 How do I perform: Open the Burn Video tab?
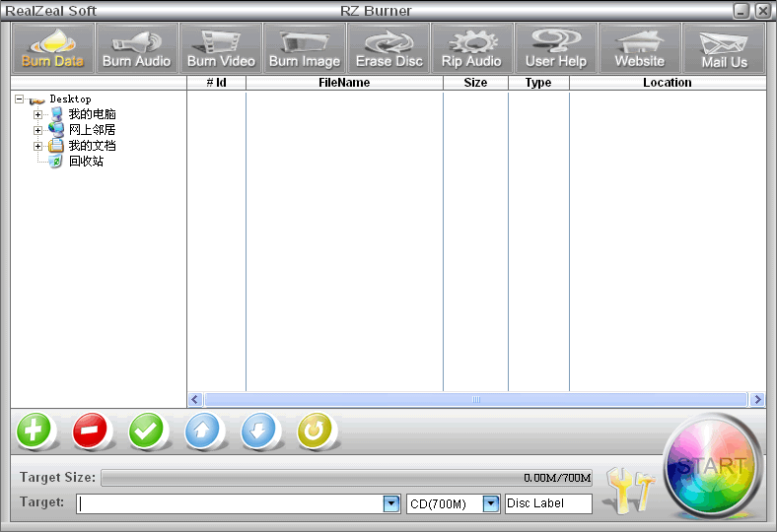[x=221, y=48]
